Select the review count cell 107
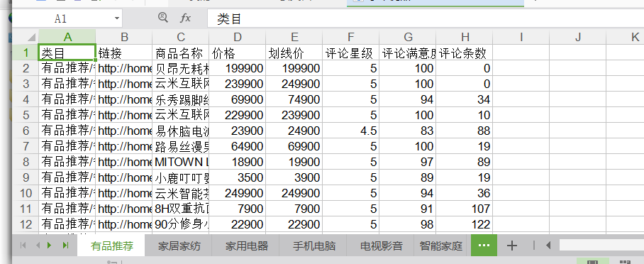Image resolution: width=644 pixels, height=264 pixels. (464, 209)
